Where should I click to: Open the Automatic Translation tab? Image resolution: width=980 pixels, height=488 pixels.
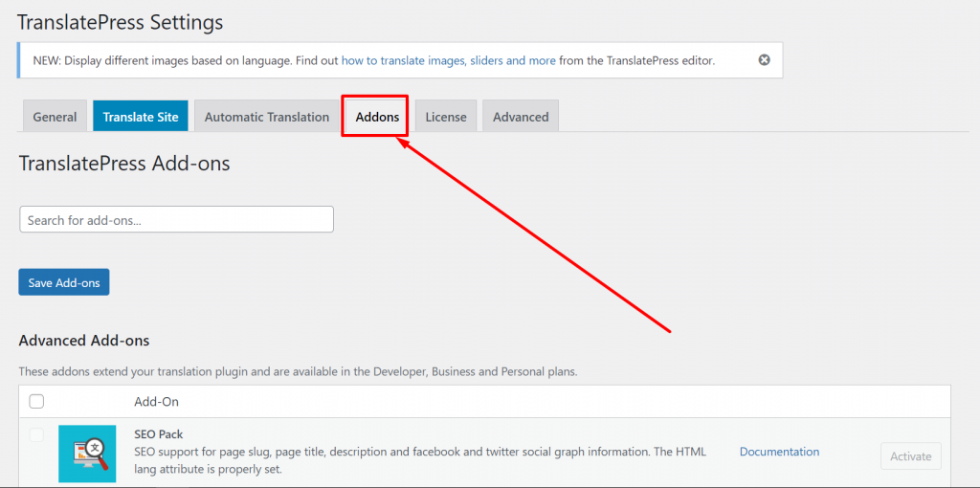[x=267, y=117]
